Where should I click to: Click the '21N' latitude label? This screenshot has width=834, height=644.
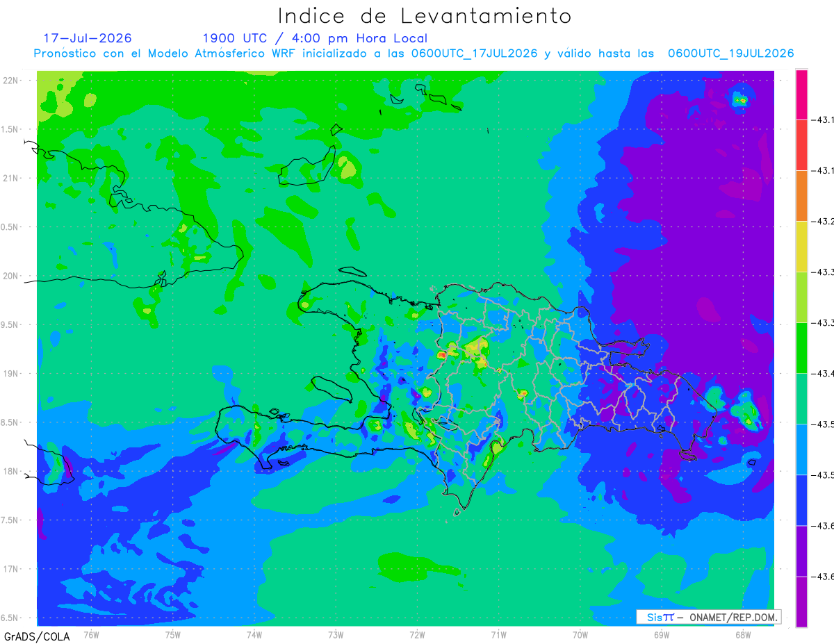(x=11, y=179)
